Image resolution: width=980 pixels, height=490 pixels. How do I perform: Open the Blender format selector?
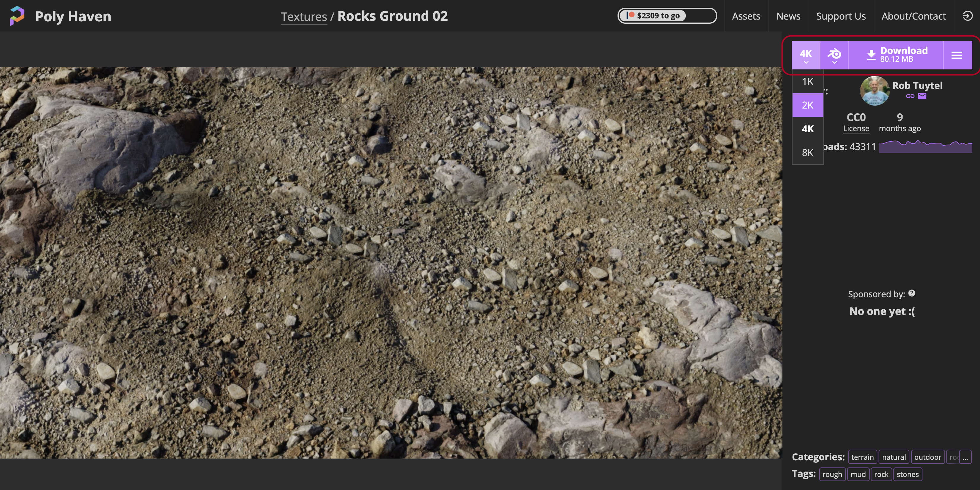(x=834, y=55)
